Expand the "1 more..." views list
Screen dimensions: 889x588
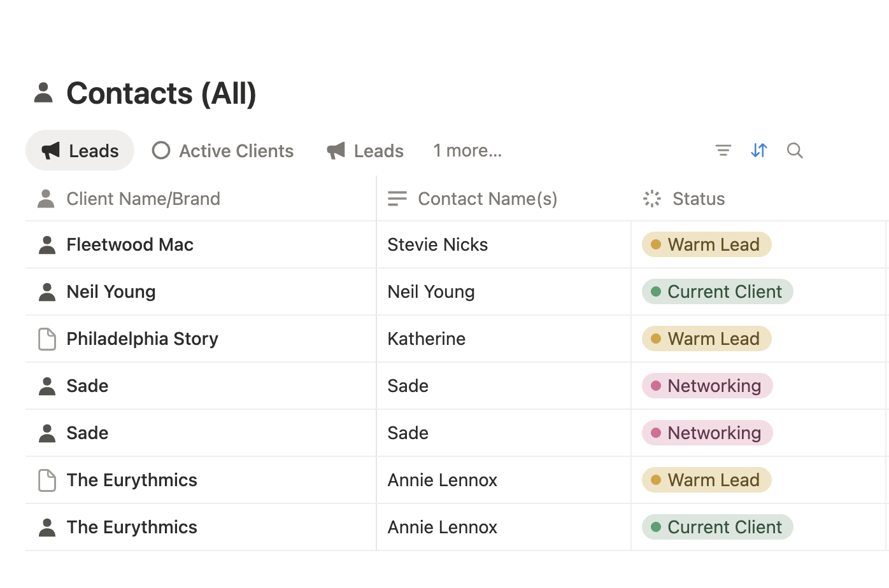[467, 151]
